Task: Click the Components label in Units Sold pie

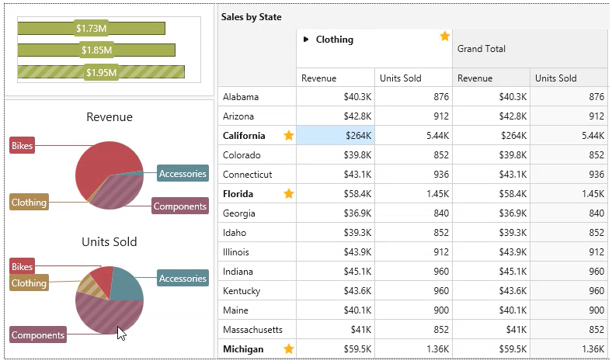Action: coord(38,335)
